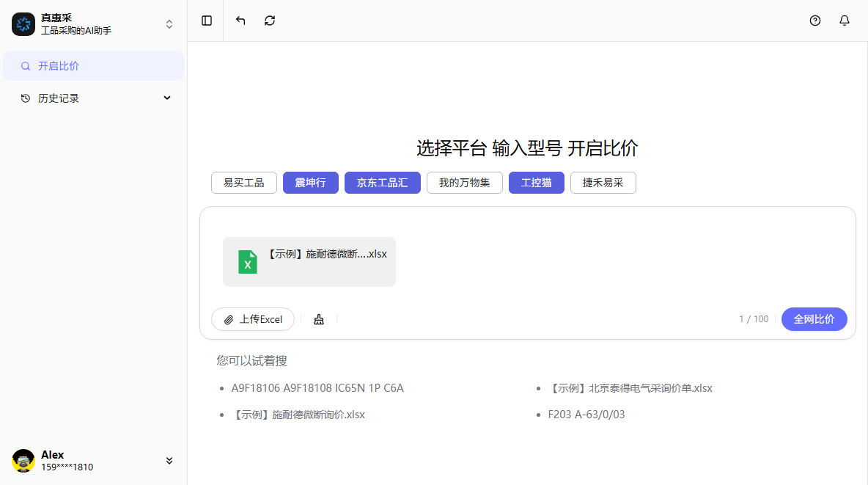This screenshot has height=485, width=868.
Task: Deselect the 震坤行 platform
Action: pyautogui.click(x=310, y=183)
